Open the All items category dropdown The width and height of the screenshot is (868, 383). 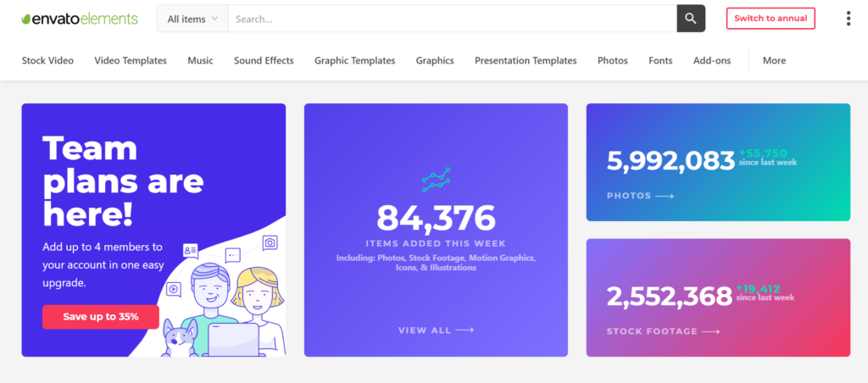pyautogui.click(x=192, y=19)
